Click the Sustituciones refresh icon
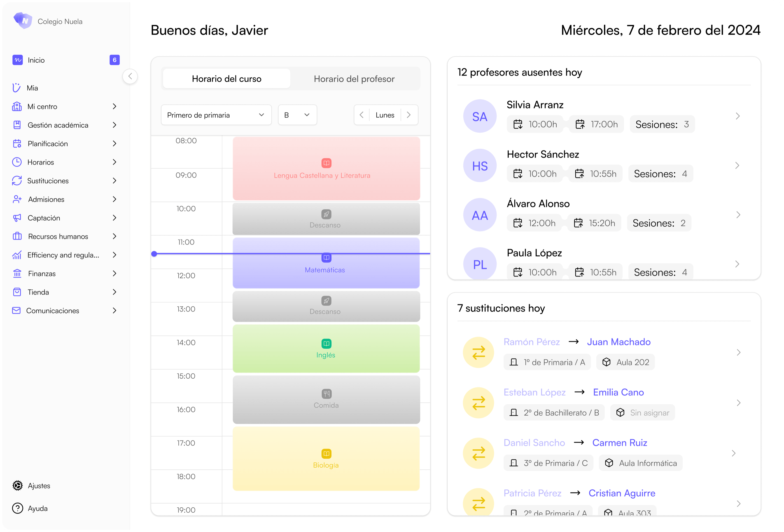 coord(17,181)
